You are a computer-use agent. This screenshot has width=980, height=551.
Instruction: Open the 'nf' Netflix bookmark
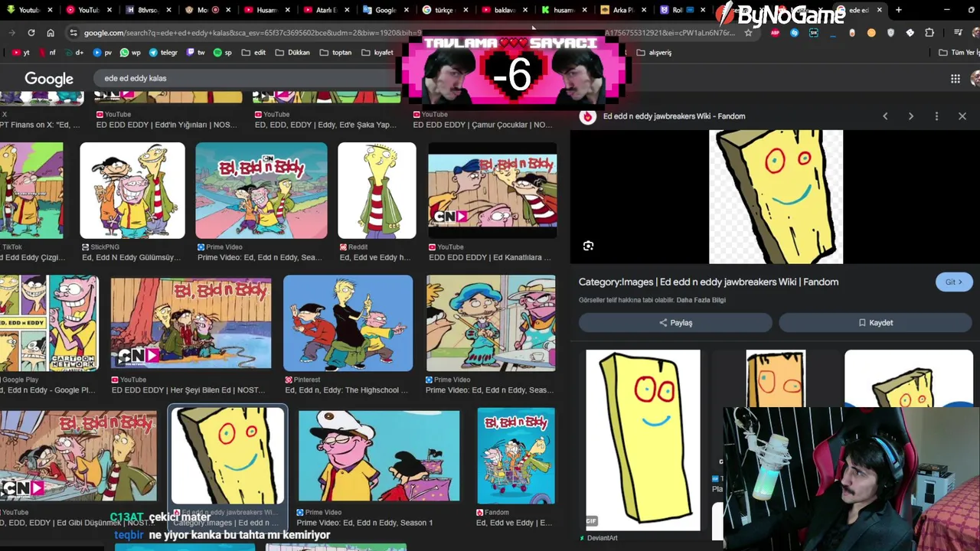(x=47, y=53)
